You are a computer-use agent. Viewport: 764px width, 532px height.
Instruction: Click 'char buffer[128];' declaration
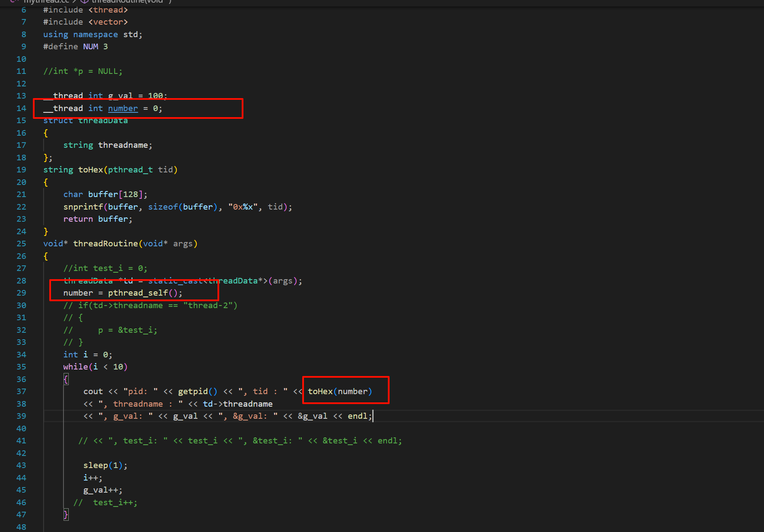point(105,194)
